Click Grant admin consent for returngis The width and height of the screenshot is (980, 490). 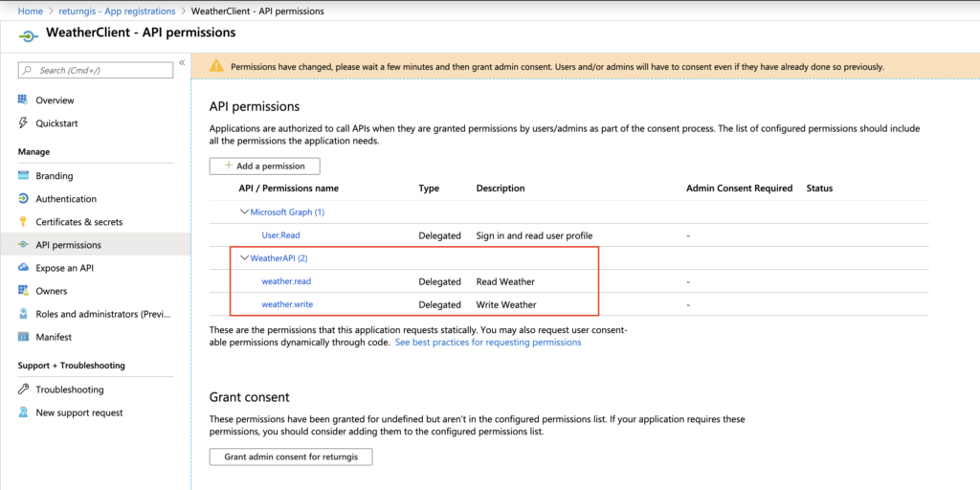[x=291, y=457]
